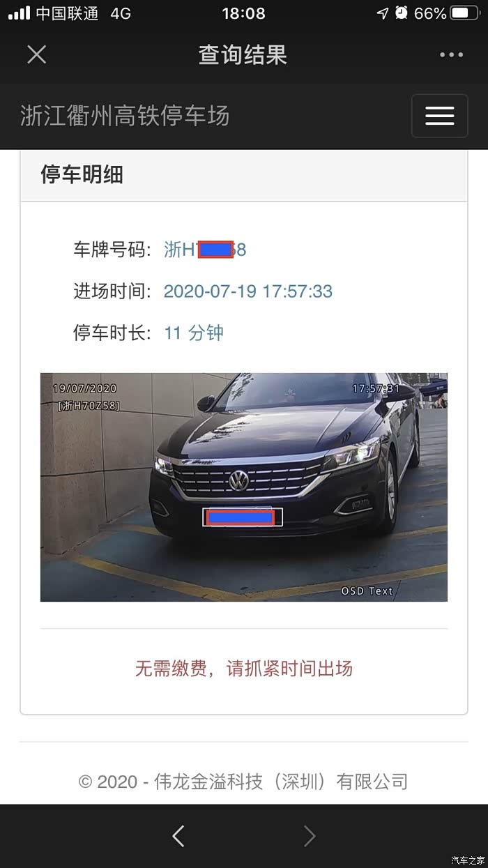The image size is (488, 868).
Task: Tap the 浙江衢州高铁停车场 site title
Action: (x=125, y=116)
